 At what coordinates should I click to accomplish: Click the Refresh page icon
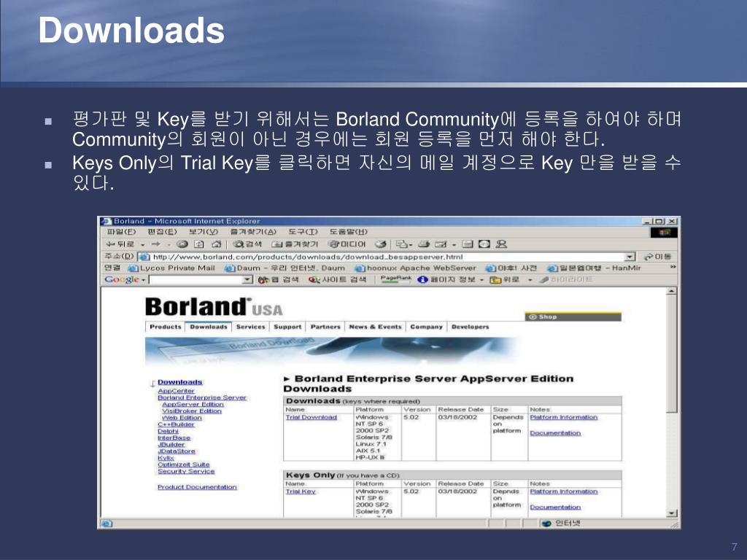tap(198, 244)
